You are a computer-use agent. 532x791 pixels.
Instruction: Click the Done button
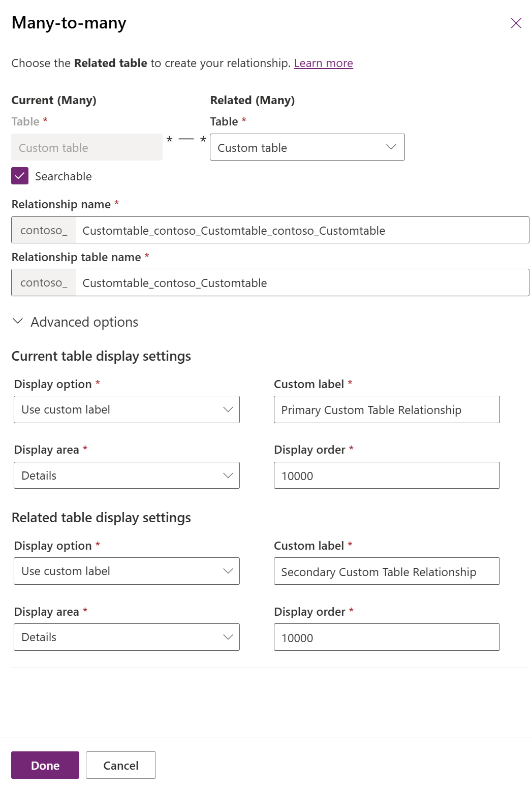point(45,765)
